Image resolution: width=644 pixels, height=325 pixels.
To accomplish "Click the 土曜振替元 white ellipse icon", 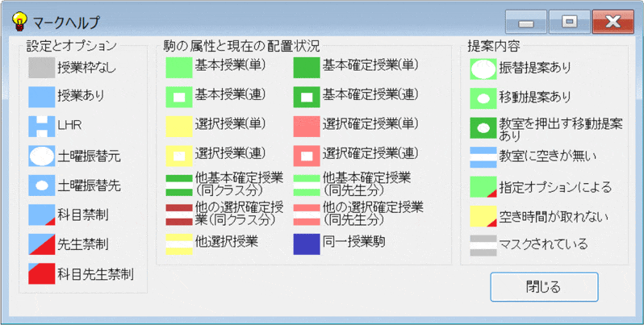I will (41, 156).
